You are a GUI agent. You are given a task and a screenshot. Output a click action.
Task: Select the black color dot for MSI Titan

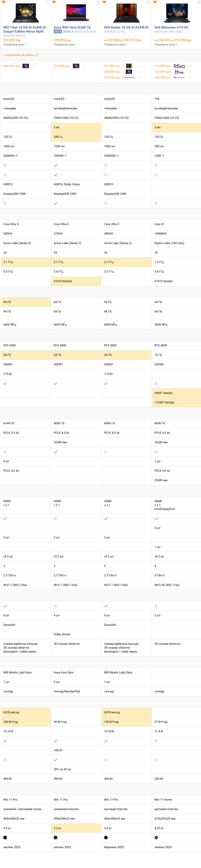(x=5, y=837)
